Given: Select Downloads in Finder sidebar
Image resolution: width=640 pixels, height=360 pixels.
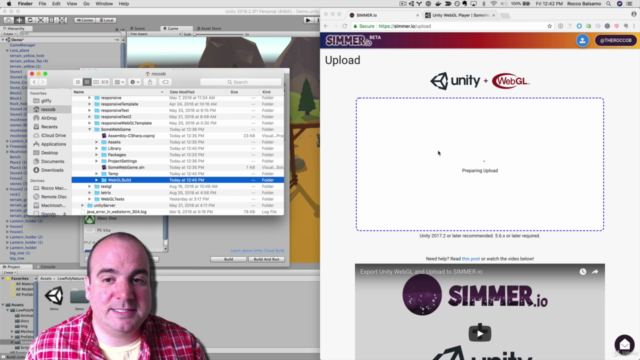Looking at the screenshot, I should [52, 170].
